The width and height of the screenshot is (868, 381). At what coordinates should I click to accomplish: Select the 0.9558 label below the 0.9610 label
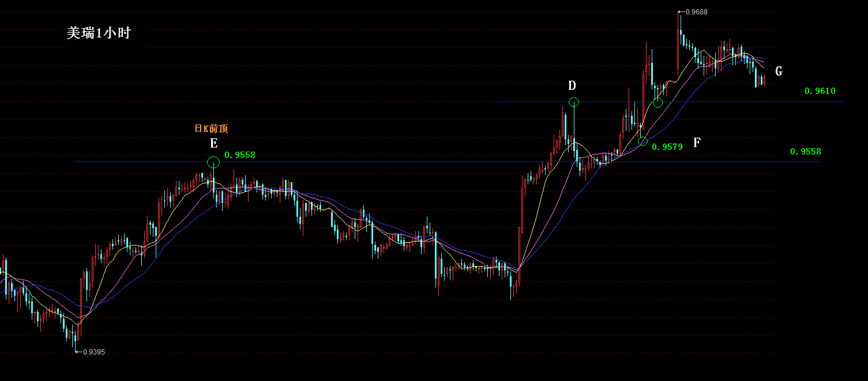pyautogui.click(x=806, y=152)
